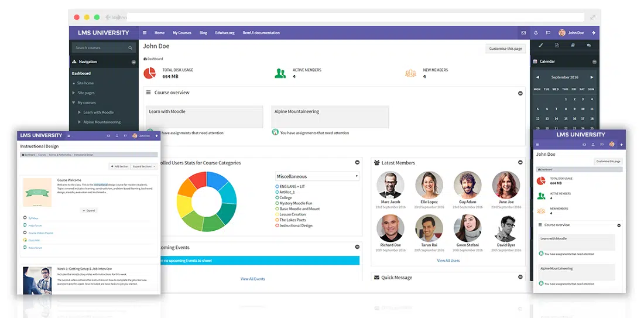Open the Miscellaneous category dropdown
Viewport: 644px width, 318px height.
coord(317,176)
